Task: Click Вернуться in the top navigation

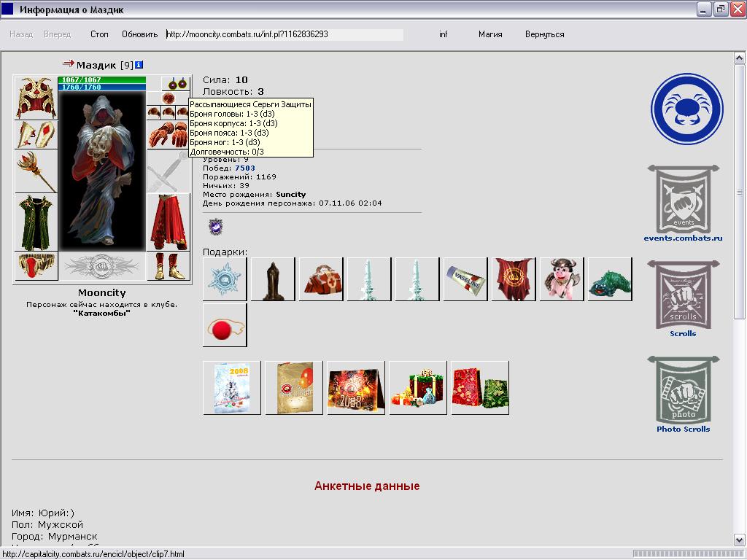Action: point(544,34)
